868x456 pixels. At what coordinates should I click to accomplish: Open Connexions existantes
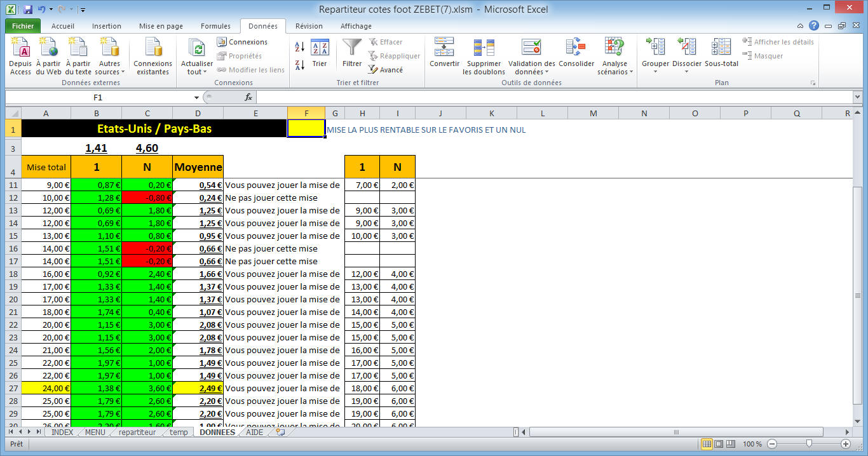(x=153, y=56)
